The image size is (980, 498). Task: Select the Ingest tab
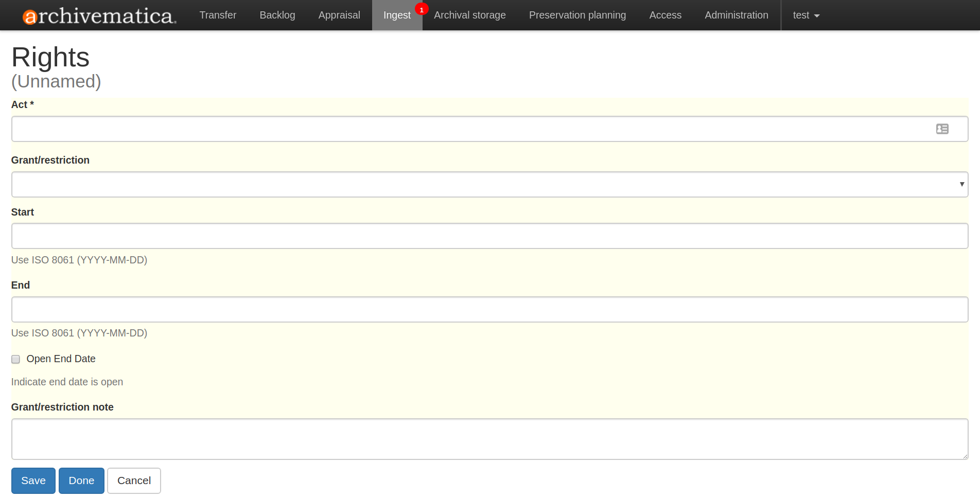[x=397, y=15]
